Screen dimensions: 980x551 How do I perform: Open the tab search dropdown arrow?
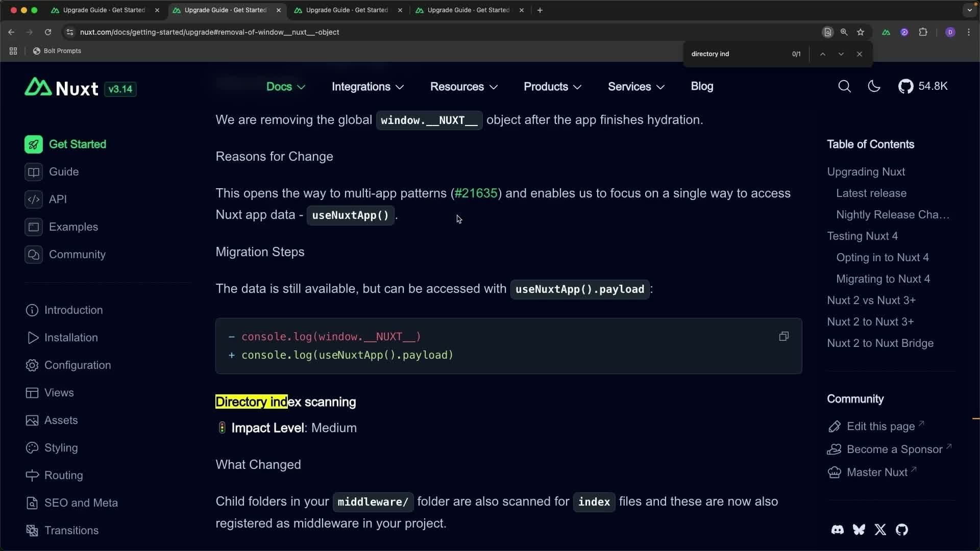pos(970,10)
